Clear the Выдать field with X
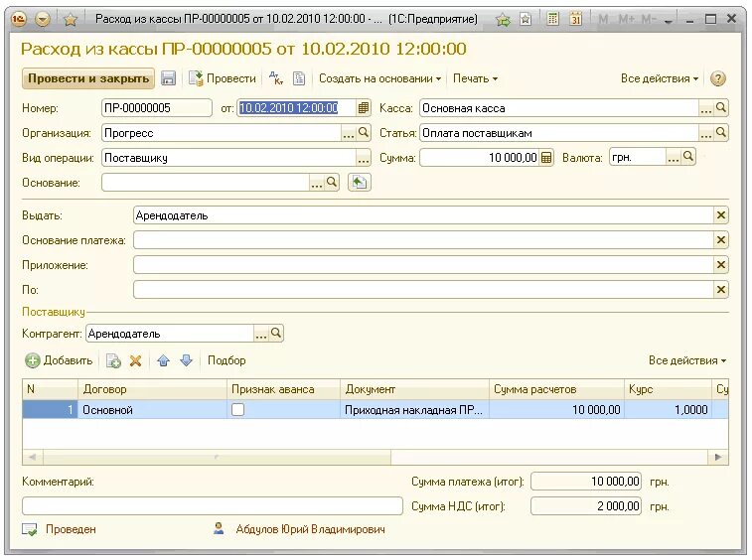752x560 pixels. (x=720, y=215)
